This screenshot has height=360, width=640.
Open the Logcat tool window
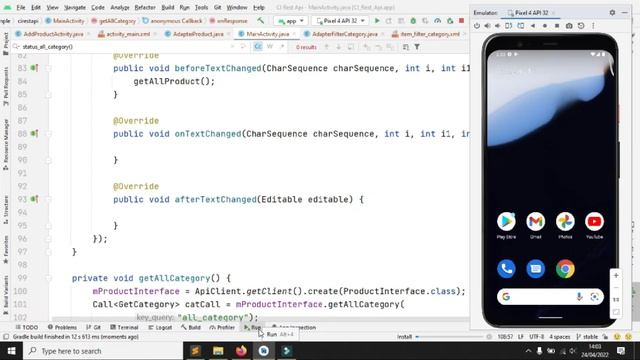(x=160, y=327)
